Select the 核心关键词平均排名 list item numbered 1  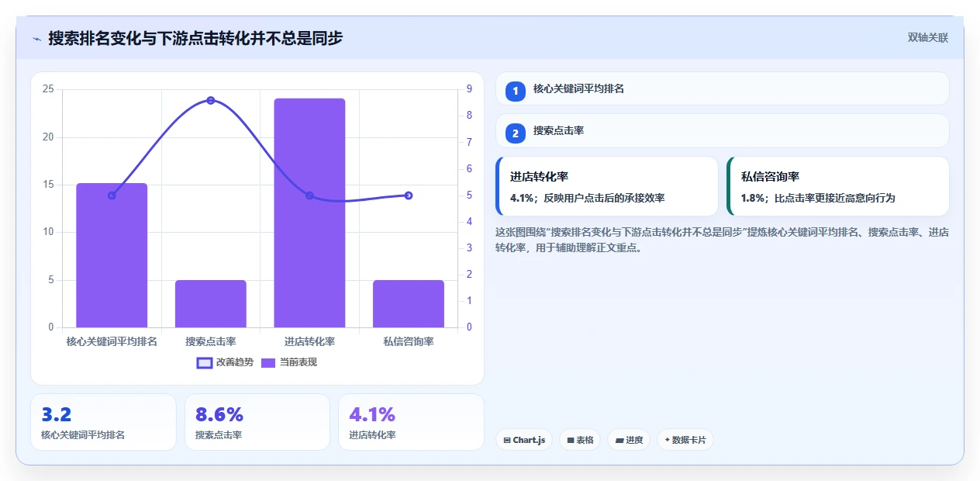tap(723, 88)
